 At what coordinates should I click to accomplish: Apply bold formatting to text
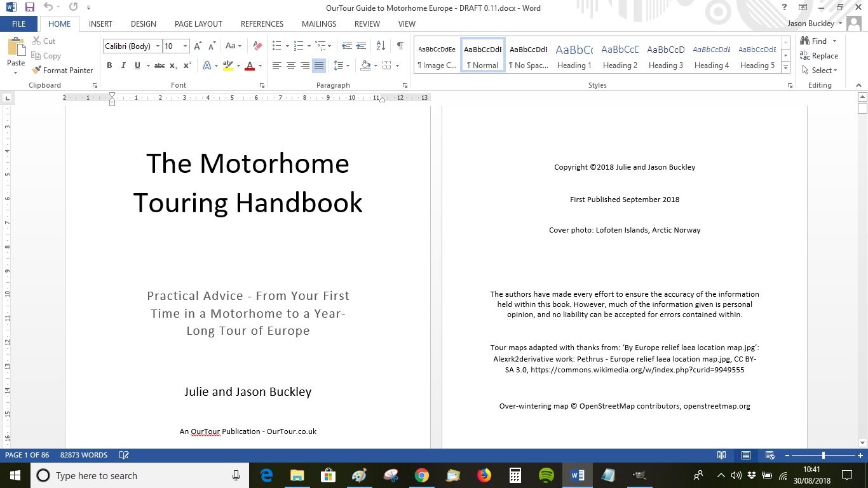(109, 65)
